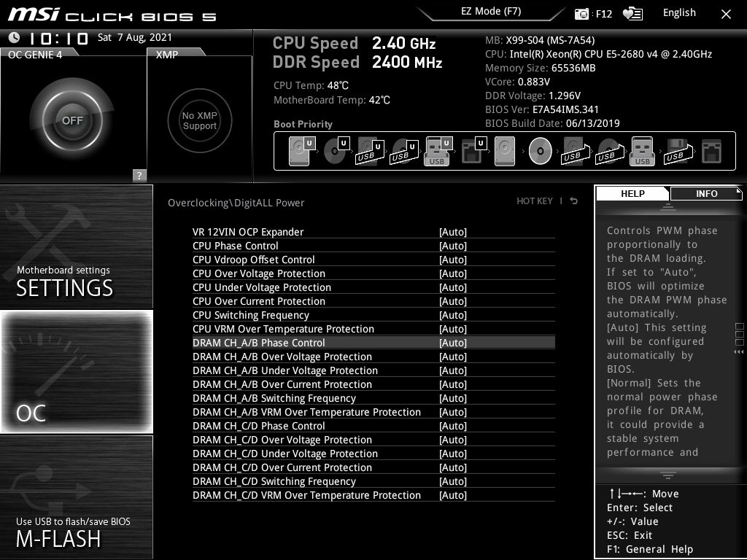This screenshot has height=560, width=747.
Task: Click the Overclocking\DigitALL Power breadcrumb
Action: point(236,203)
